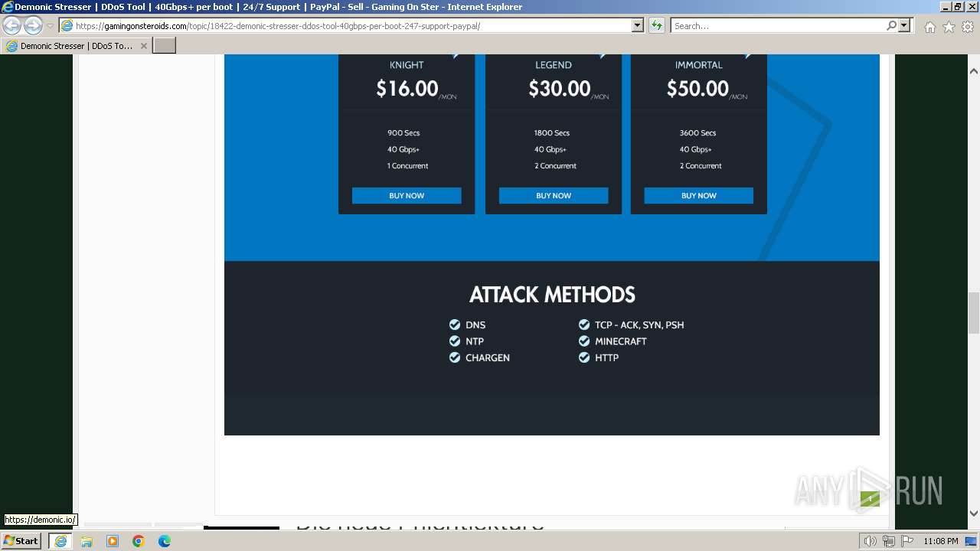The image size is (980, 551).
Task: Open a new blank tab
Action: (165, 46)
